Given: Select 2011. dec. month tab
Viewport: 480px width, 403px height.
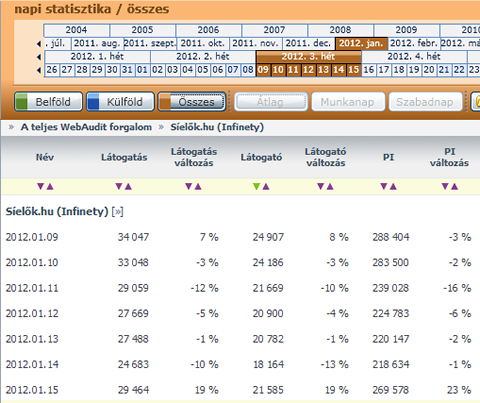Looking at the screenshot, I should pos(308,43).
